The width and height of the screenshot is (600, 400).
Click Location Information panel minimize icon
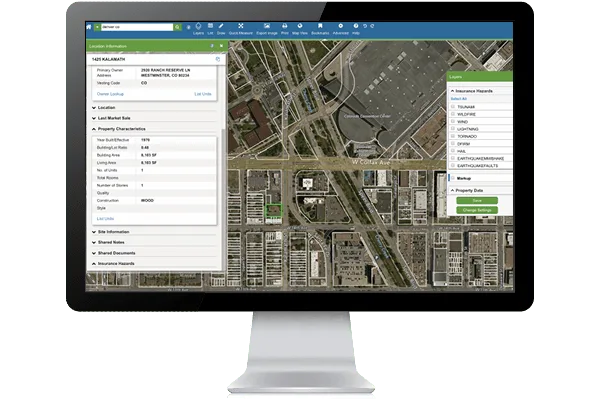pyautogui.click(x=212, y=46)
